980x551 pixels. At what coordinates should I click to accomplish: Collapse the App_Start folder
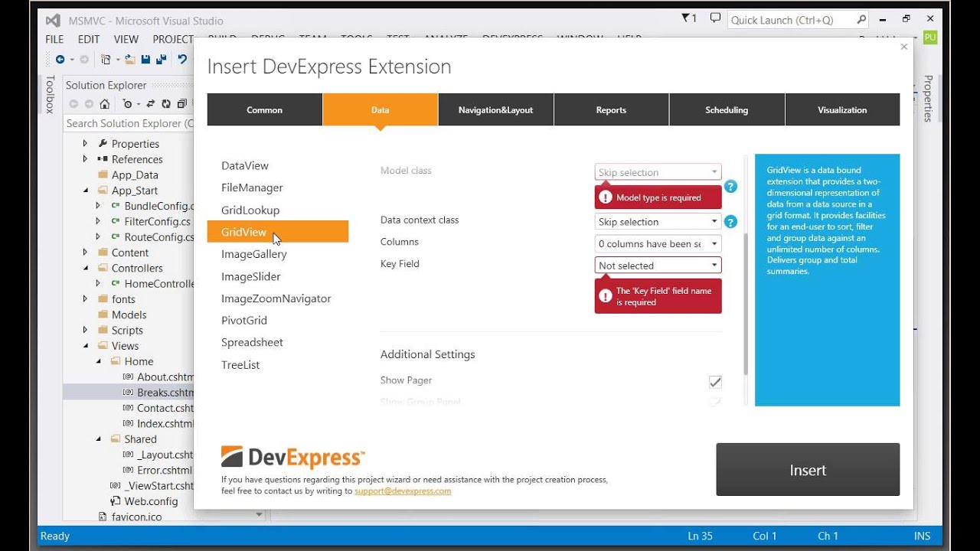coord(85,191)
